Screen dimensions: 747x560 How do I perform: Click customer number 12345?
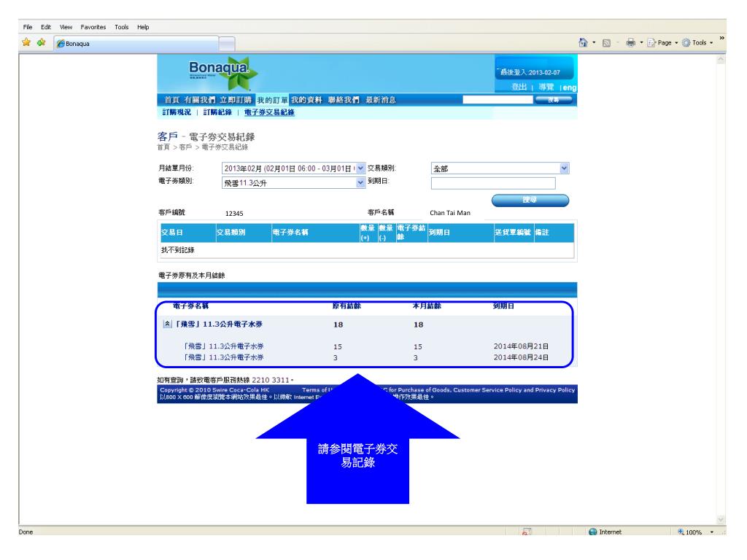[234, 214]
